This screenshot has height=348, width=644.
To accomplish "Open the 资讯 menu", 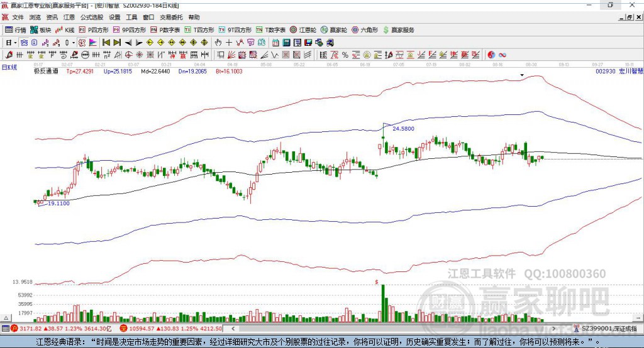I will 52,17.
